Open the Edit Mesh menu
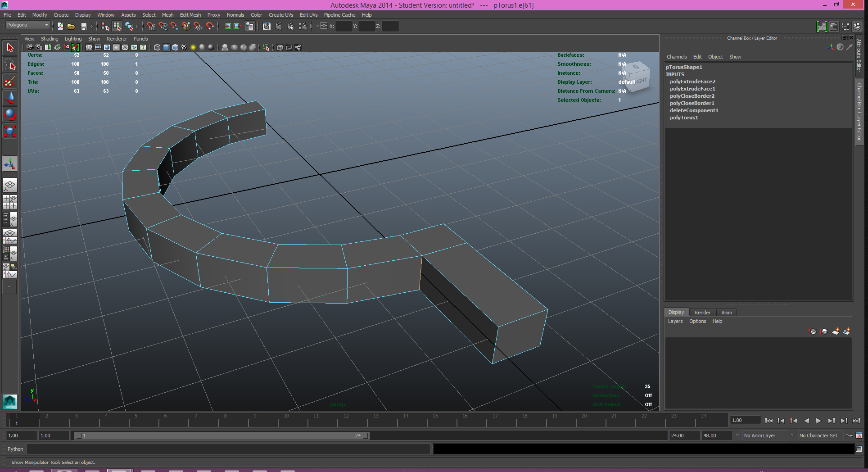The height and width of the screenshot is (472, 868). click(x=190, y=15)
